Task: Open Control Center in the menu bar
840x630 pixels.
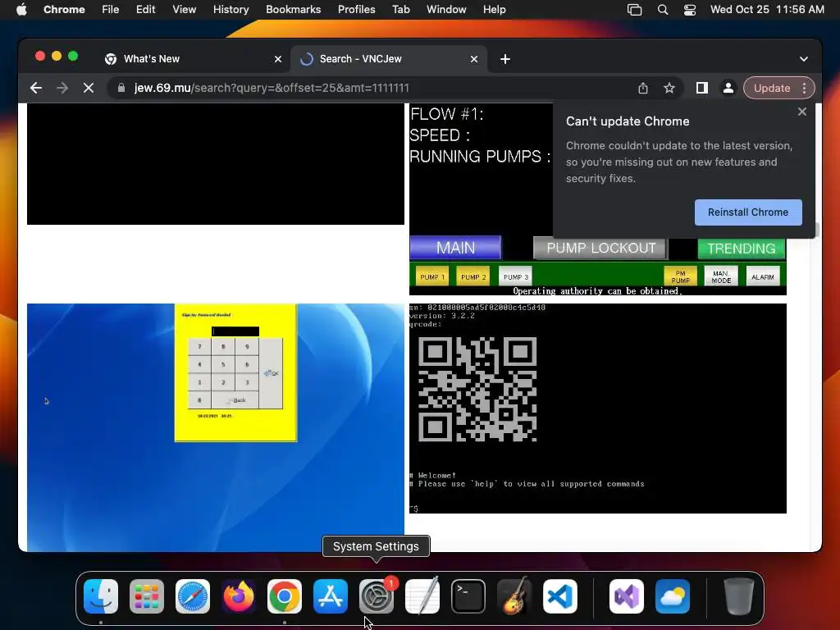Action: click(689, 10)
